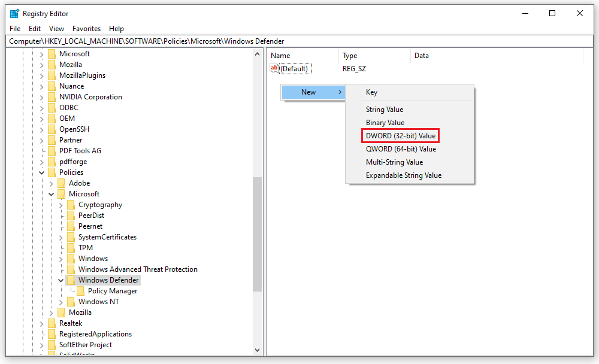This screenshot has width=599, height=364.
Task: Click the tree scrollbar up arrow
Action: [x=257, y=54]
